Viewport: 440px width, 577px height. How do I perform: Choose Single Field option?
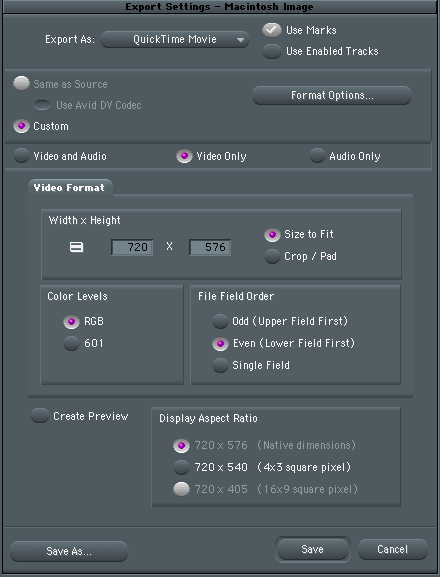point(220,365)
